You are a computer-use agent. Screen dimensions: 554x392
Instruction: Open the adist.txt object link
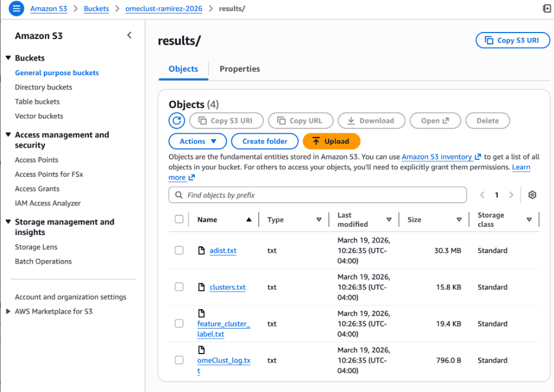coord(223,250)
